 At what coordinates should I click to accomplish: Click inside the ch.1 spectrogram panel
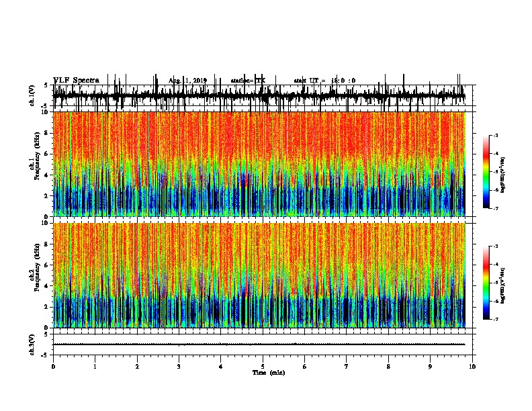(x=259, y=164)
